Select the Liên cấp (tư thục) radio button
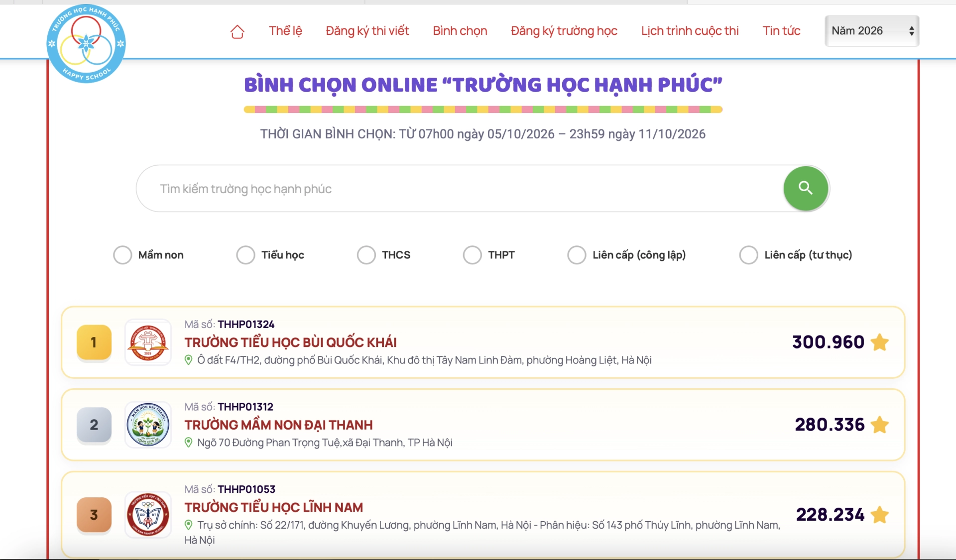 tap(748, 255)
